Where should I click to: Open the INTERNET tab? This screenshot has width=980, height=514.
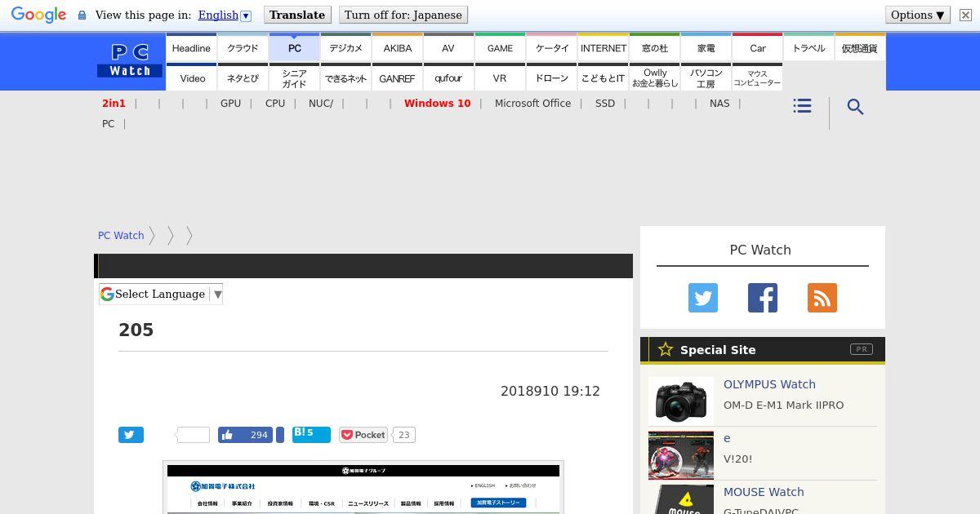tap(604, 48)
